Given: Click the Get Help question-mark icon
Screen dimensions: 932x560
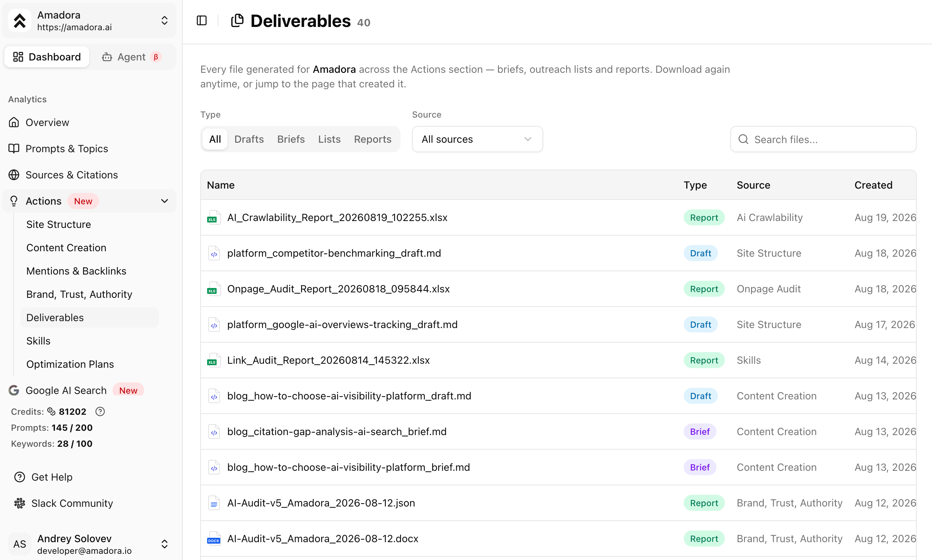Looking at the screenshot, I should tap(20, 477).
